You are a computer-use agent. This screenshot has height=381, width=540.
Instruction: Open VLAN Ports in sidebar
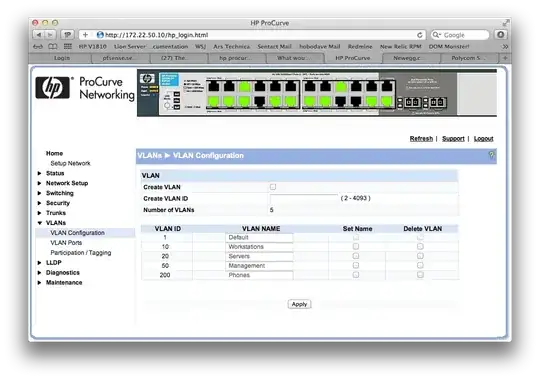pyautogui.click(x=66, y=243)
